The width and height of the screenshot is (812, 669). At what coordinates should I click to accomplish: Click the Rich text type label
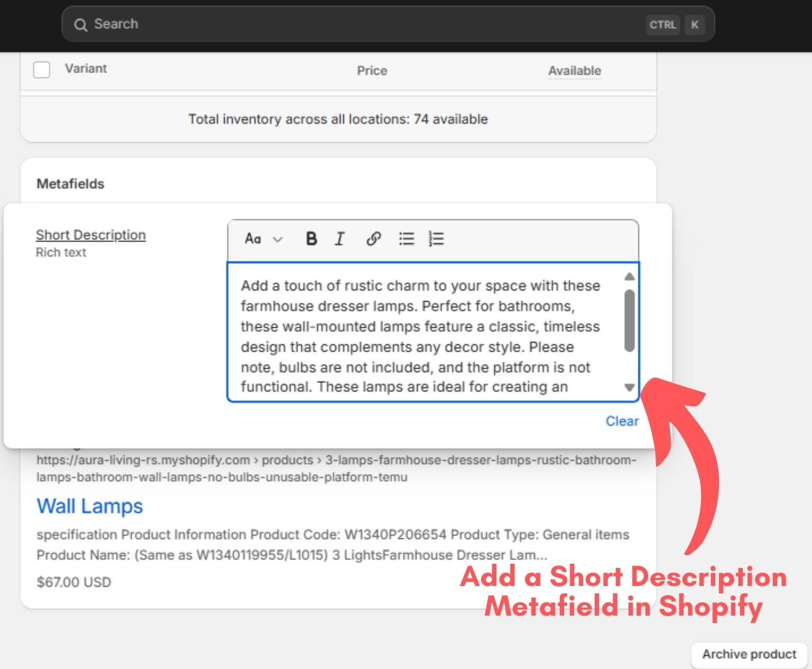61,252
